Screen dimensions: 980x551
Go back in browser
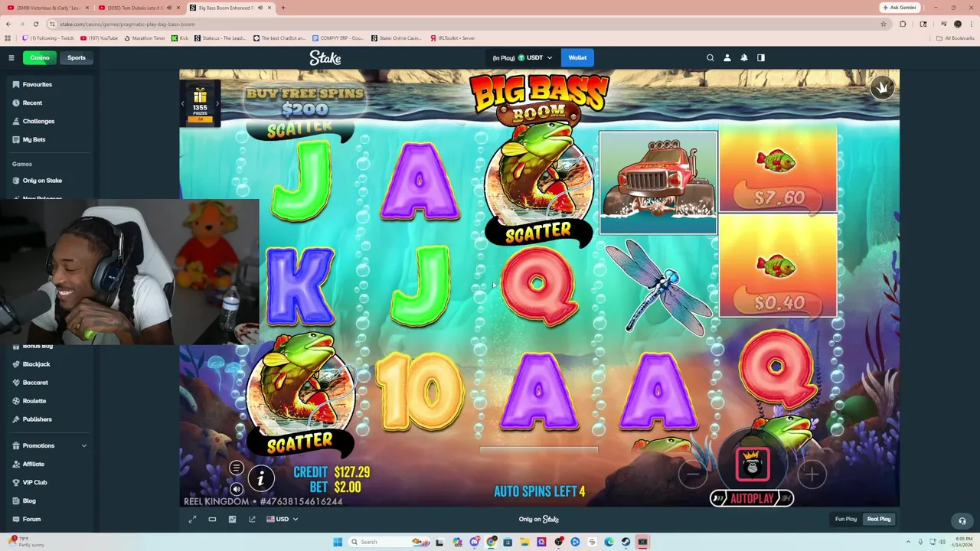coord(8,24)
